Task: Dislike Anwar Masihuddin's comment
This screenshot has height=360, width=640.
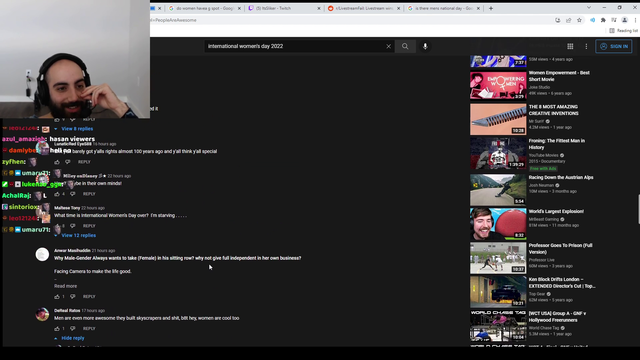Action: pos(73,297)
